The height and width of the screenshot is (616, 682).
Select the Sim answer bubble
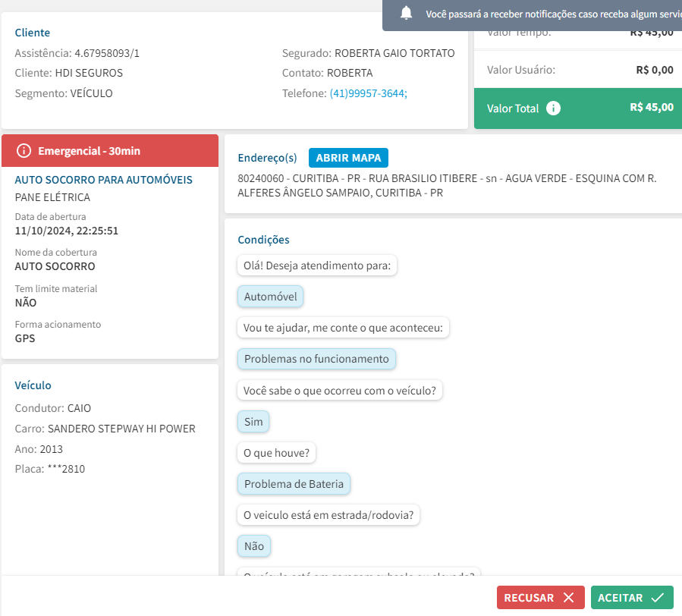click(253, 421)
